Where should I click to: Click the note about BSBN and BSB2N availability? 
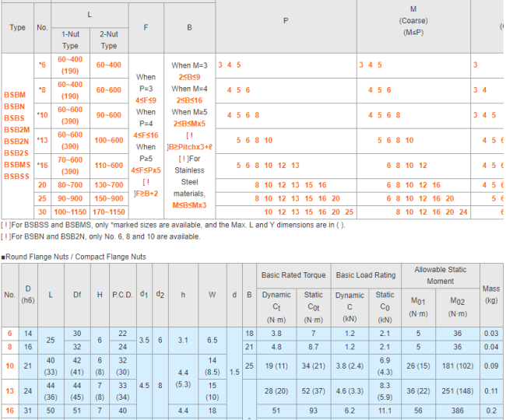tap(100, 236)
